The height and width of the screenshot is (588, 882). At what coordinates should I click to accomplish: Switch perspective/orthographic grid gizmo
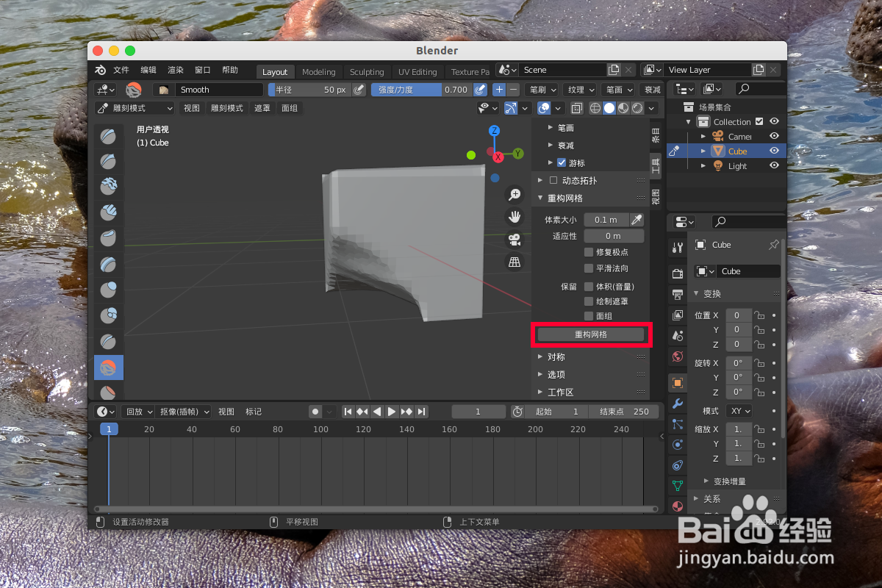515,262
